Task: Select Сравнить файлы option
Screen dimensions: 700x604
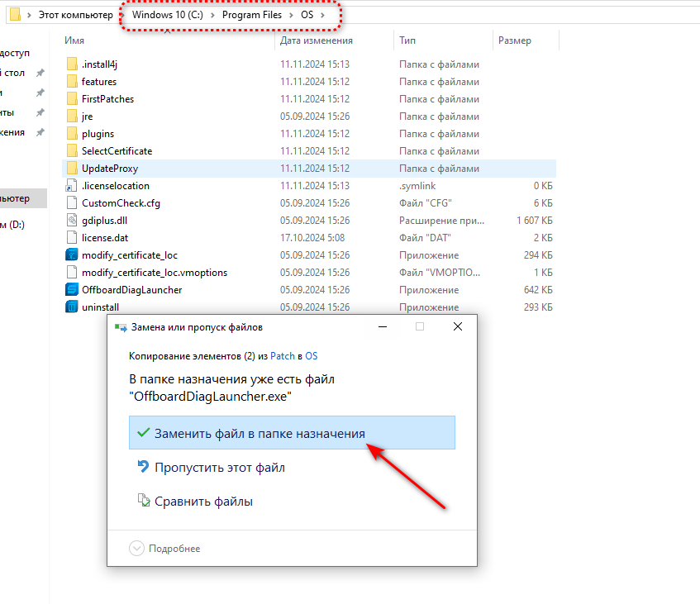Action: point(203,502)
